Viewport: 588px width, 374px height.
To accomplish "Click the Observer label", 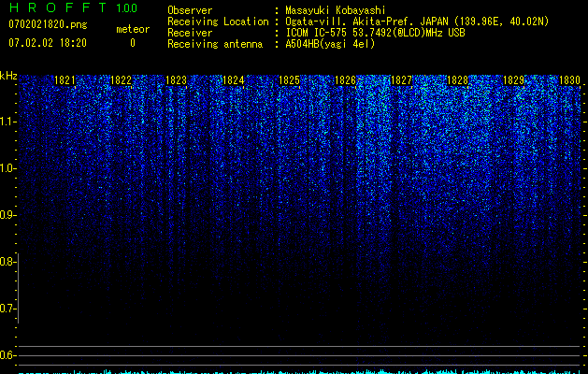I will 190,10.
